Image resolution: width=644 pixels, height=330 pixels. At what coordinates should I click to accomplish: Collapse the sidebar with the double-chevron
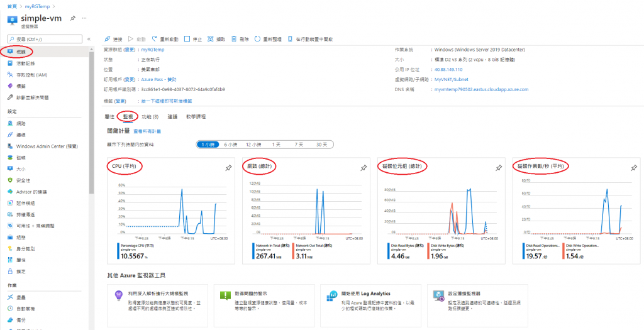pyautogui.click(x=89, y=40)
